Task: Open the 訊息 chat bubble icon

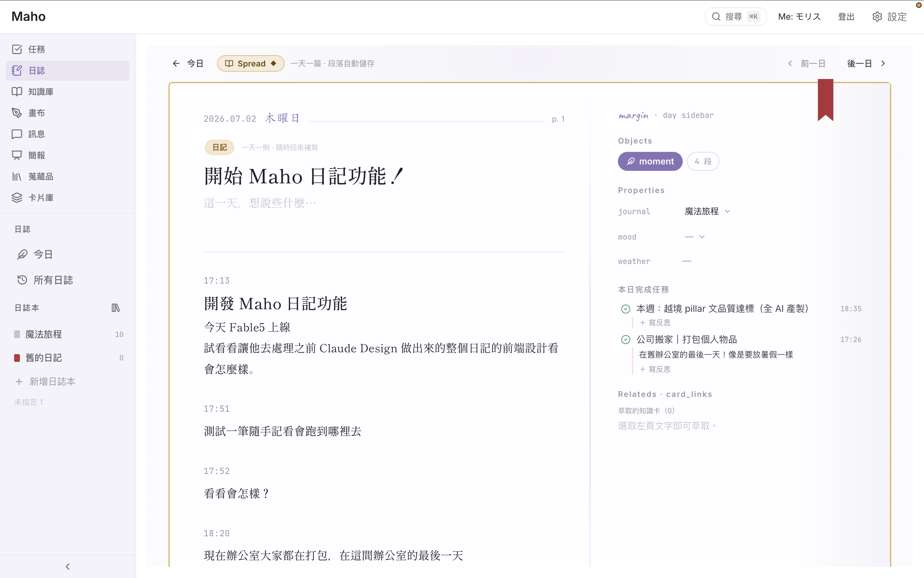Action: pos(17,134)
